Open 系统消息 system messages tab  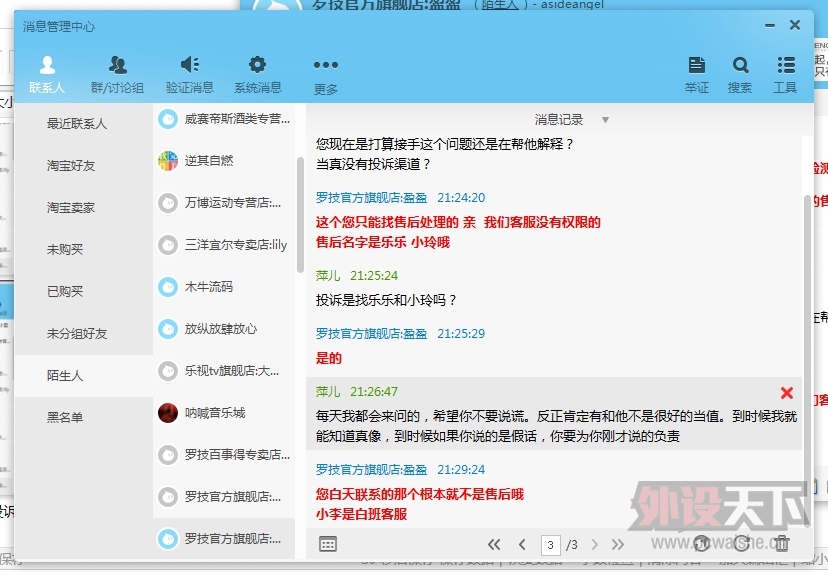click(x=258, y=74)
